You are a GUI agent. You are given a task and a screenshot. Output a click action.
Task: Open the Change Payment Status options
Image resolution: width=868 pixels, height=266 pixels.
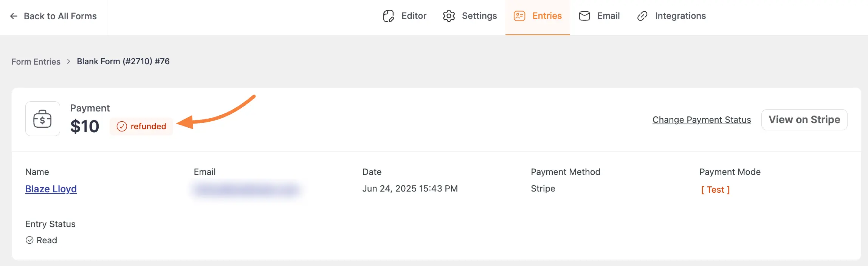(x=701, y=119)
